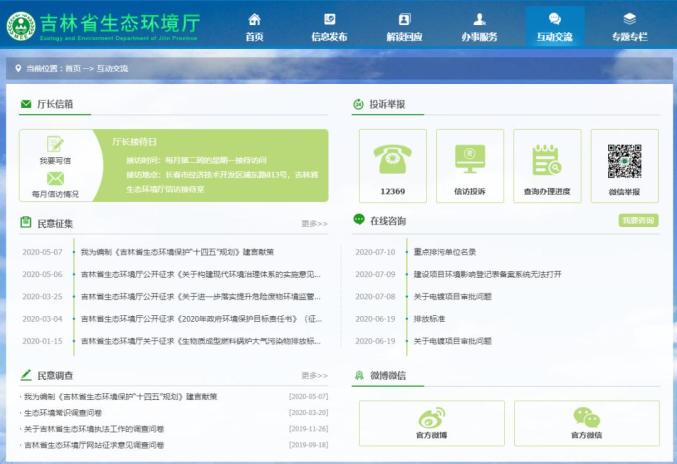677x464 pixels.
Task: Expand 更多>> beside 民意调查
Action: point(314,376)
